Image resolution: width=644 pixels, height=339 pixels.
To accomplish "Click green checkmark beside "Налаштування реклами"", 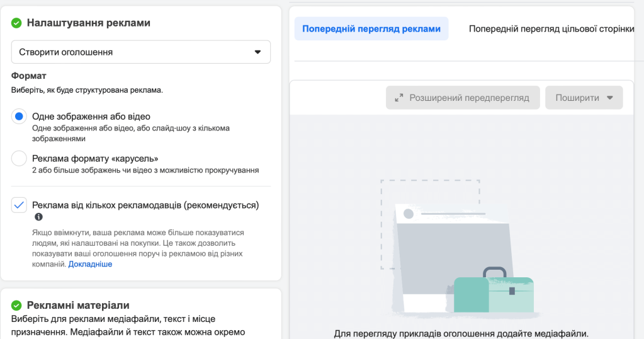I will point(16,23).
